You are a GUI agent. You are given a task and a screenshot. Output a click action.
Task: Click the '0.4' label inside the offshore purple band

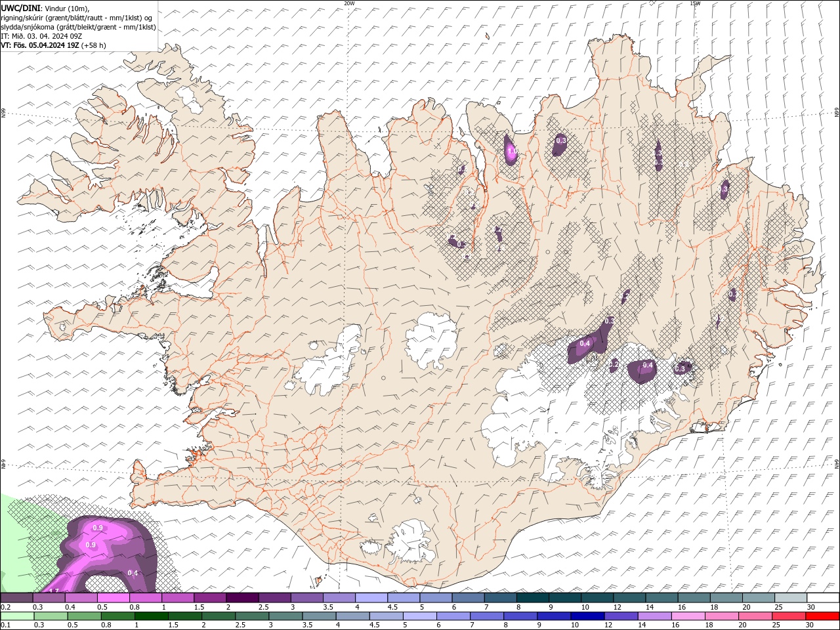click(133, 573)
